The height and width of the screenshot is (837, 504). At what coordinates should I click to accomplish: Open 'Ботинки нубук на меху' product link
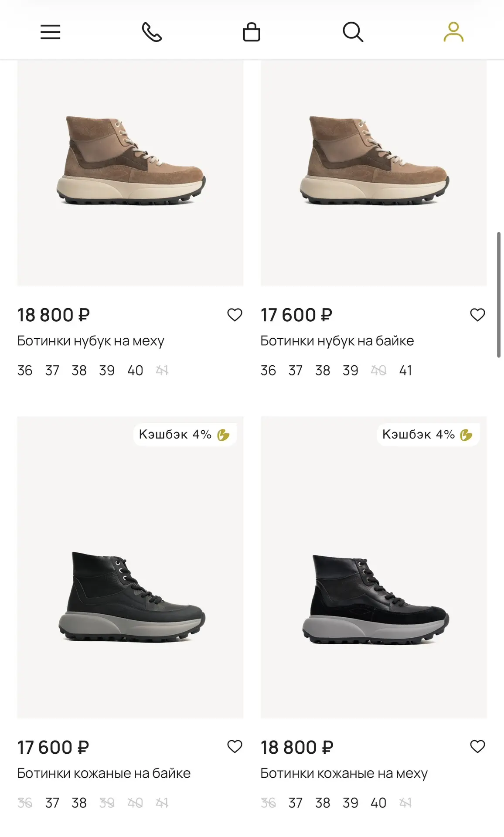(x=91, y=341)
